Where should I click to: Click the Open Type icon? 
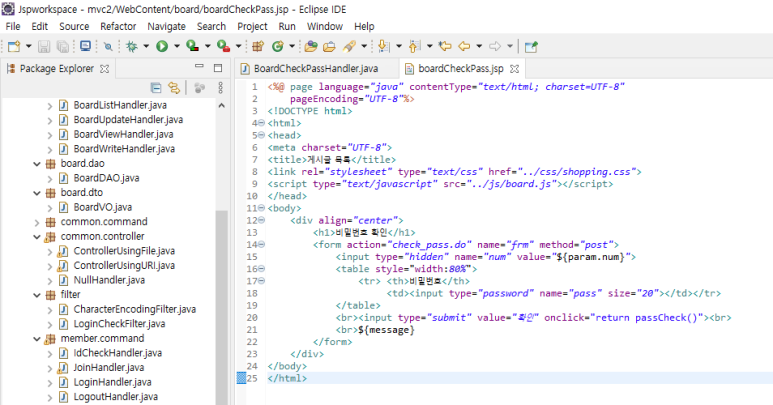click(x=311, y=46)
